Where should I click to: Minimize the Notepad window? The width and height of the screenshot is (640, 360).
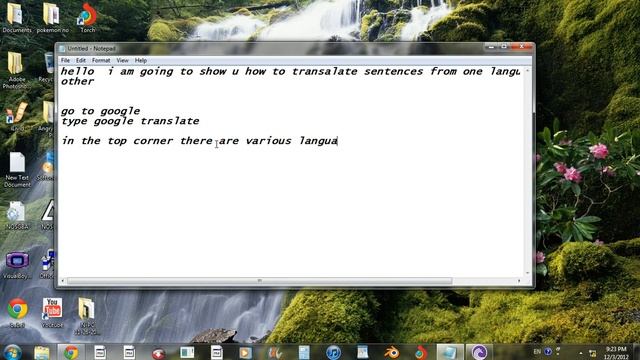[491, 47]
